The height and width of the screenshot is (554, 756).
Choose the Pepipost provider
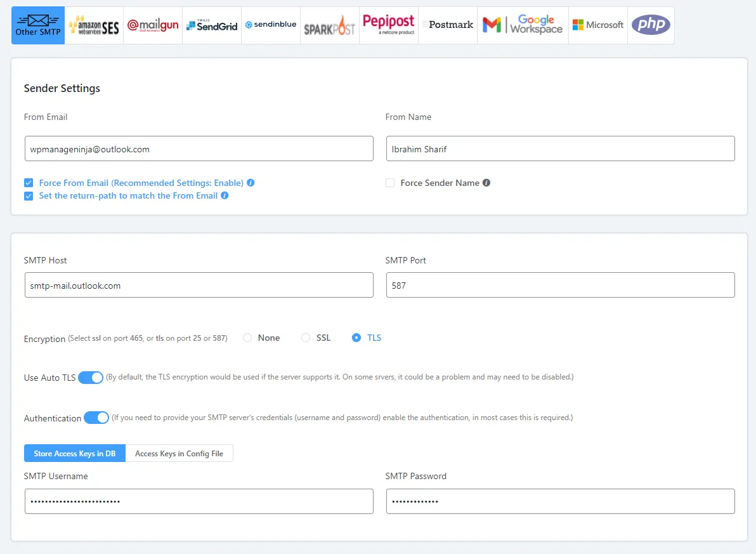(389, 25)
